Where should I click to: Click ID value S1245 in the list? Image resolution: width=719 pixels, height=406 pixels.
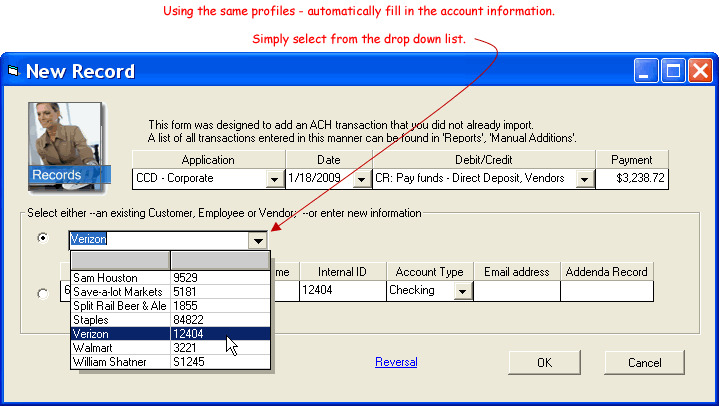click(188, 362)
